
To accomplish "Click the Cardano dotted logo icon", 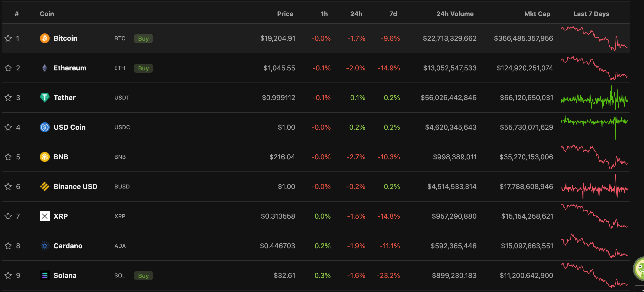I will pyautogui.click(x=44, y=246).
